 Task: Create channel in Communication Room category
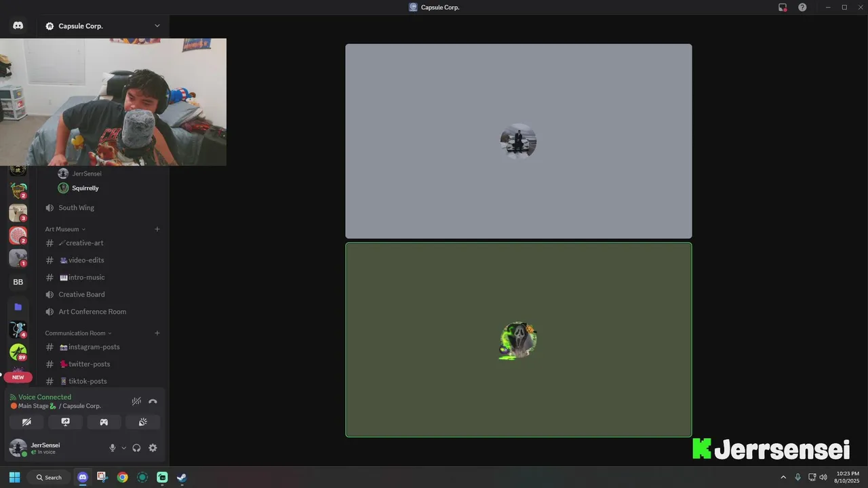(157, 333)
